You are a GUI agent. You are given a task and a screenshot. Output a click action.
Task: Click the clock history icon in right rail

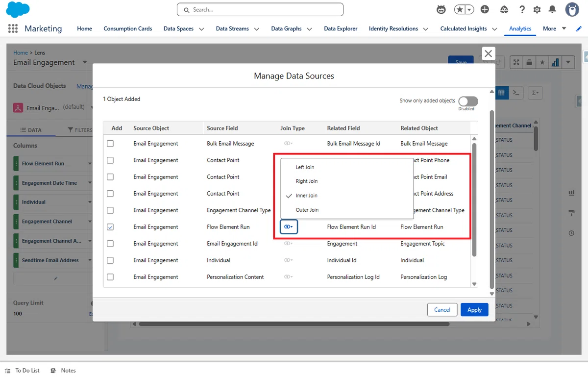[x=571, y=233]
